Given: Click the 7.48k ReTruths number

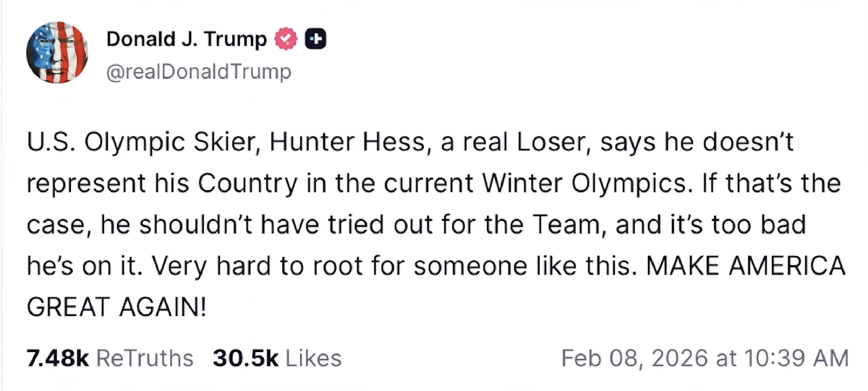Looking at the screenshot, I should [57, 358].
